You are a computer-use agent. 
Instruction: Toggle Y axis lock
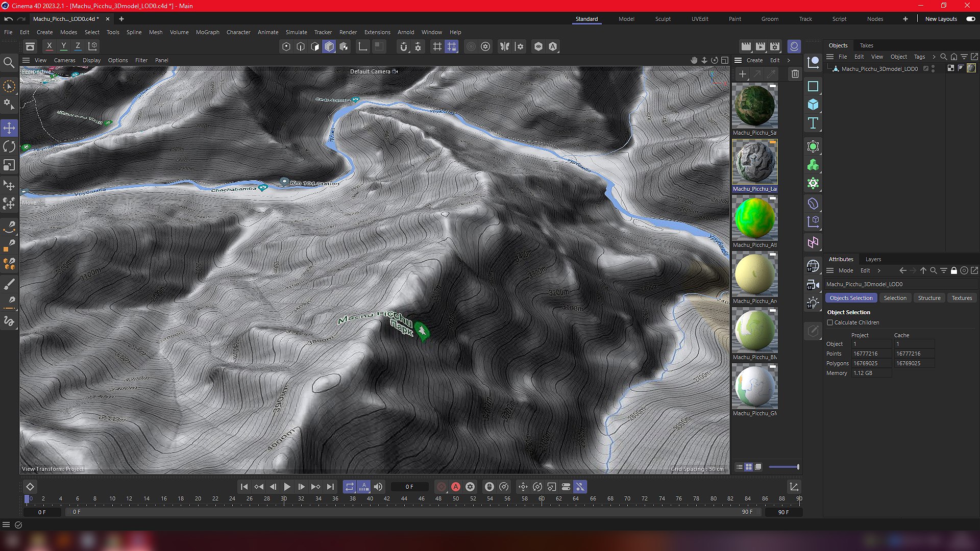64,46
